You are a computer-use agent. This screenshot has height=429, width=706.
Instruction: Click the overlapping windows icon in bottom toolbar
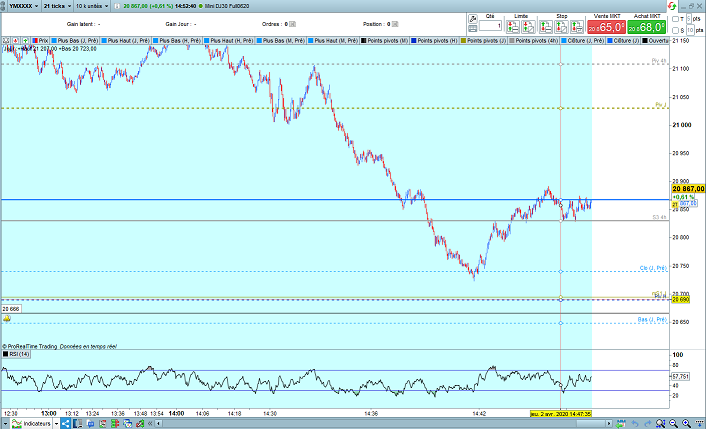coord(127,424)
